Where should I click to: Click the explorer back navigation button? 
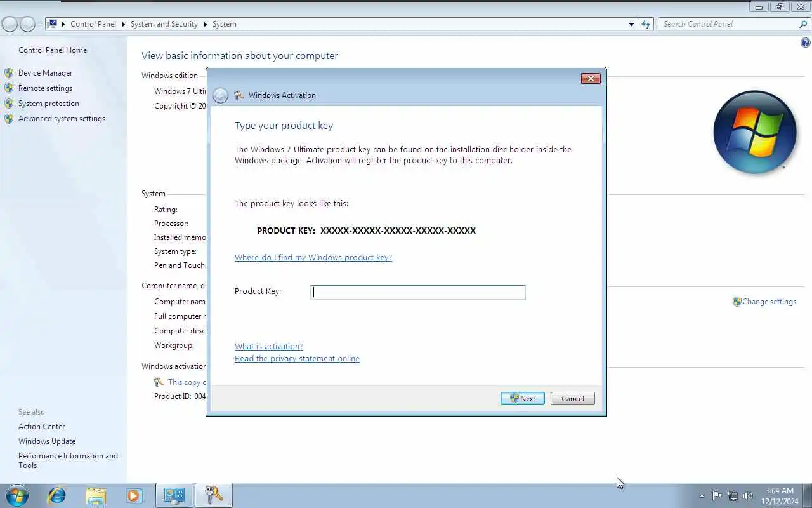(10, 24)
